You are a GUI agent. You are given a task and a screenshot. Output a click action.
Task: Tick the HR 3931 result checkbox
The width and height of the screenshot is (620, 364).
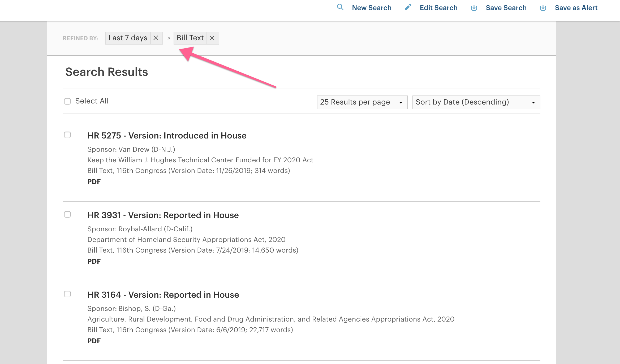click(x=67, y=214)
